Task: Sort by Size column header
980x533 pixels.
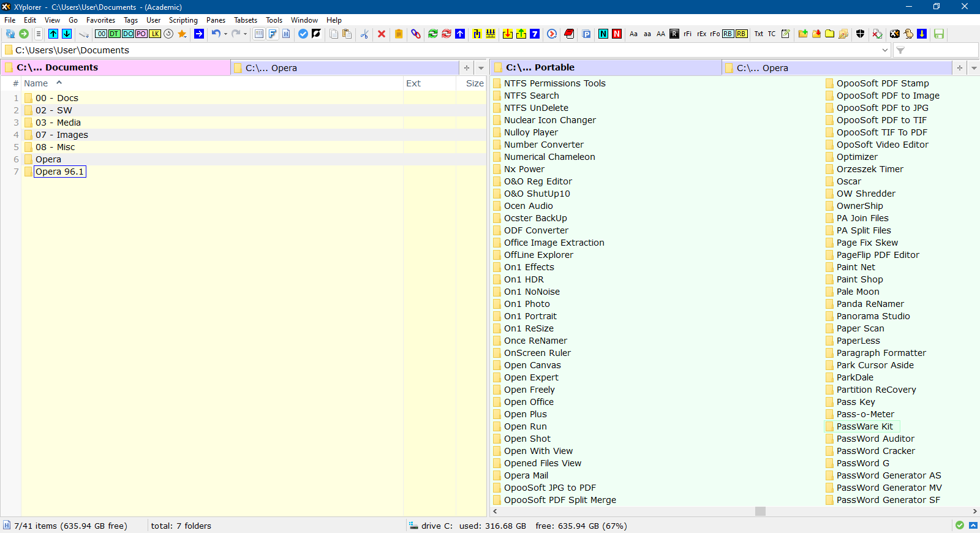Action: [x=472, y=83]
